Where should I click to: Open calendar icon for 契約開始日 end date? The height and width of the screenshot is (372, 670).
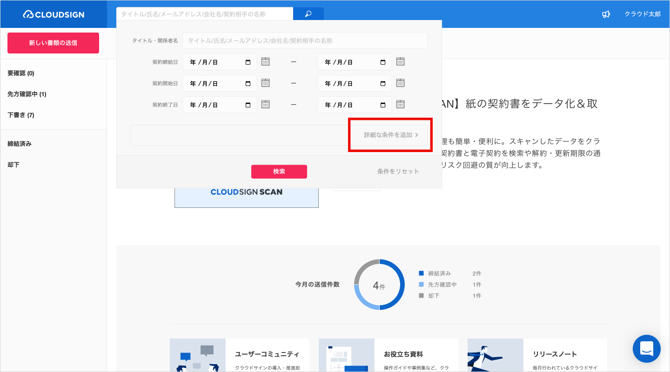click(400, 83)
